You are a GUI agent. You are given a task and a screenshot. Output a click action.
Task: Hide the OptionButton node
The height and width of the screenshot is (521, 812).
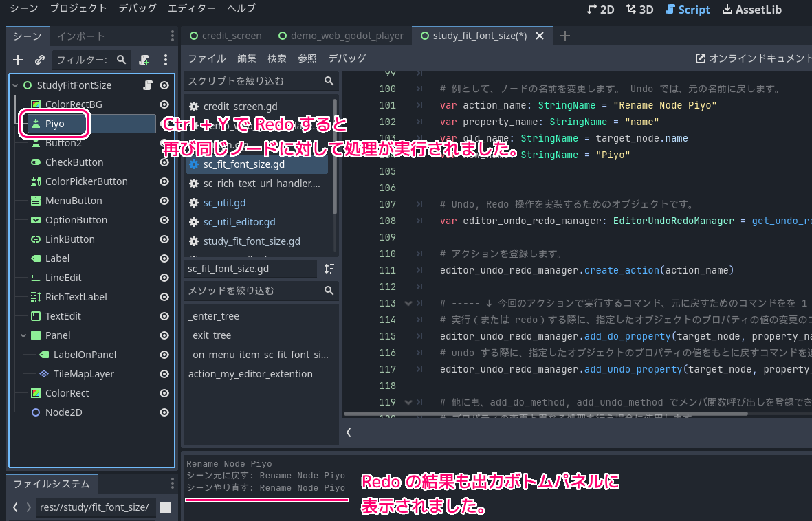[x=164, y=219]
